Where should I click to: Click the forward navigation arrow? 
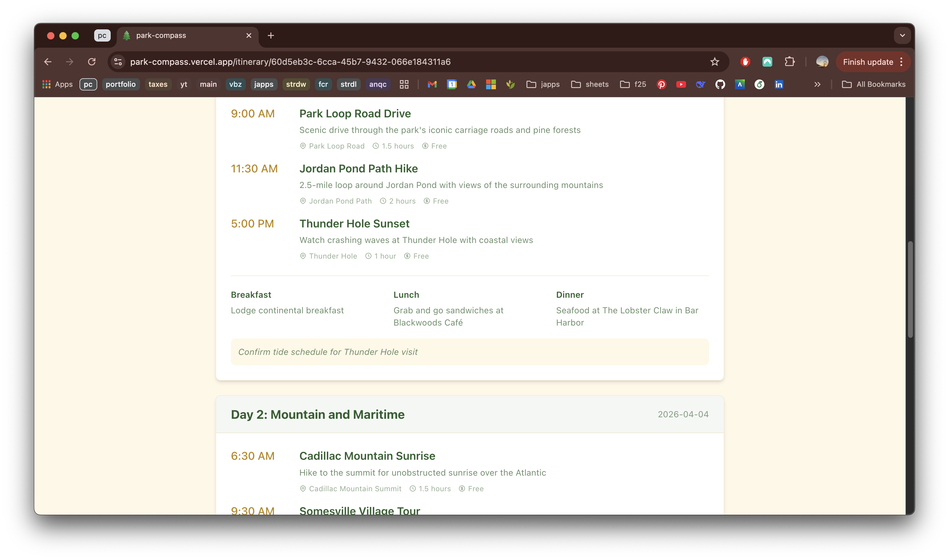click(69, 62)
